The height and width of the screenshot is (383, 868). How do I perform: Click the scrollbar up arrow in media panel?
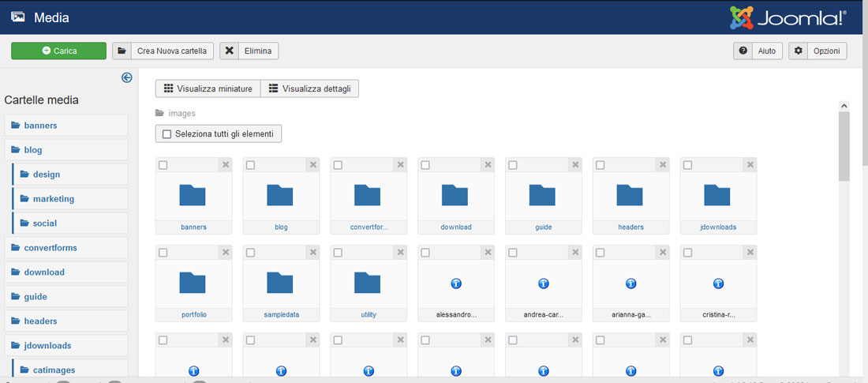[x=844, y=105]
